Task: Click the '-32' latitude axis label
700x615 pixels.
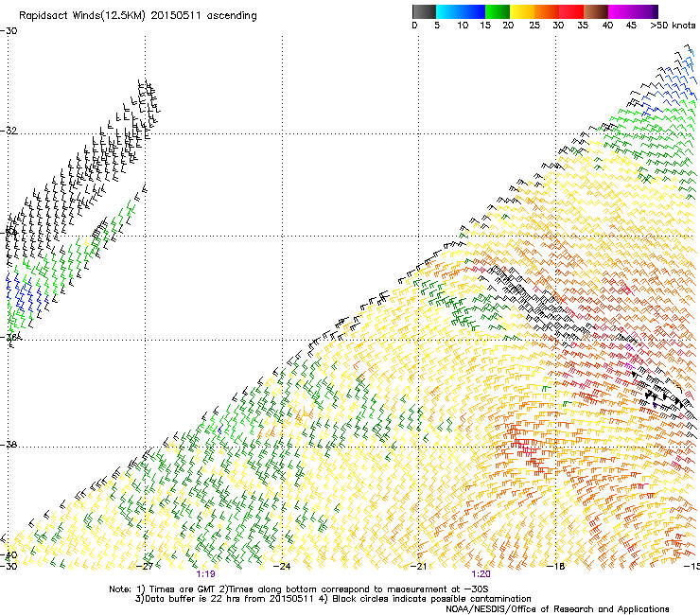Action: tap(9, 131)
